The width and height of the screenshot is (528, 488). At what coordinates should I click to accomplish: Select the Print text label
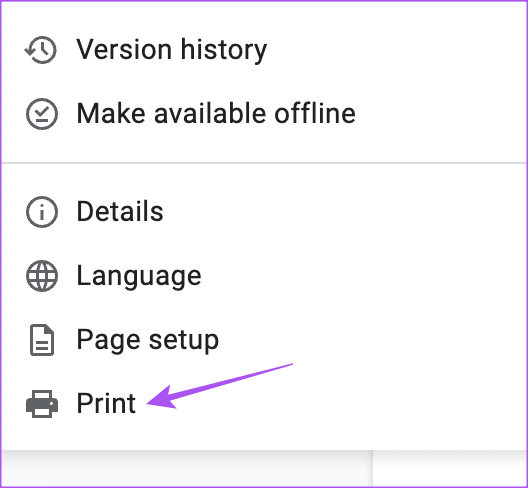106,403
